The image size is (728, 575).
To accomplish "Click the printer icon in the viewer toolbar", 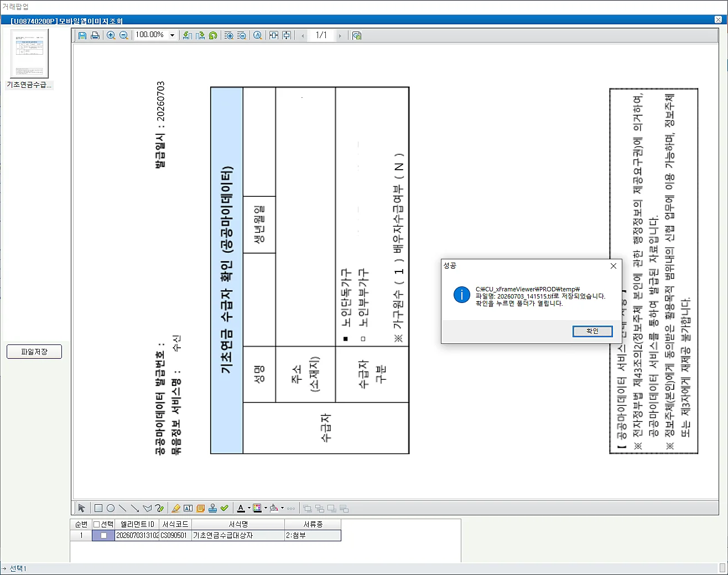I will point(95,35).
